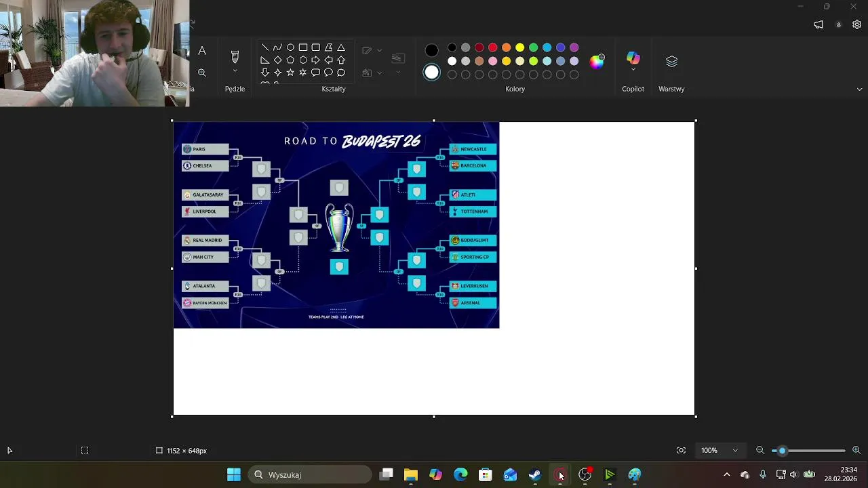Select the Magnifier tool
868x488 pixels.
point(202,73)
